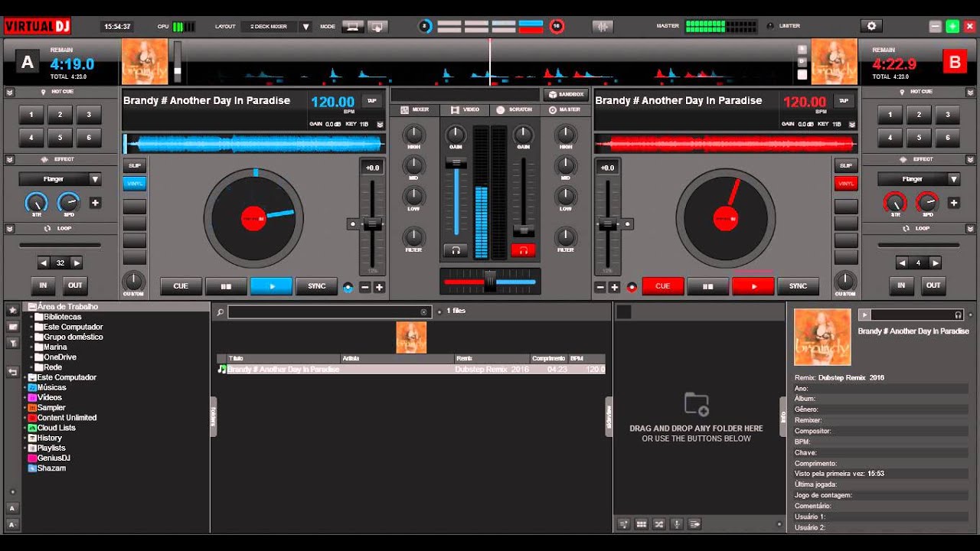
Task: Click the blue circle icon next to deck A SYNC
Action: pos(348,287)
